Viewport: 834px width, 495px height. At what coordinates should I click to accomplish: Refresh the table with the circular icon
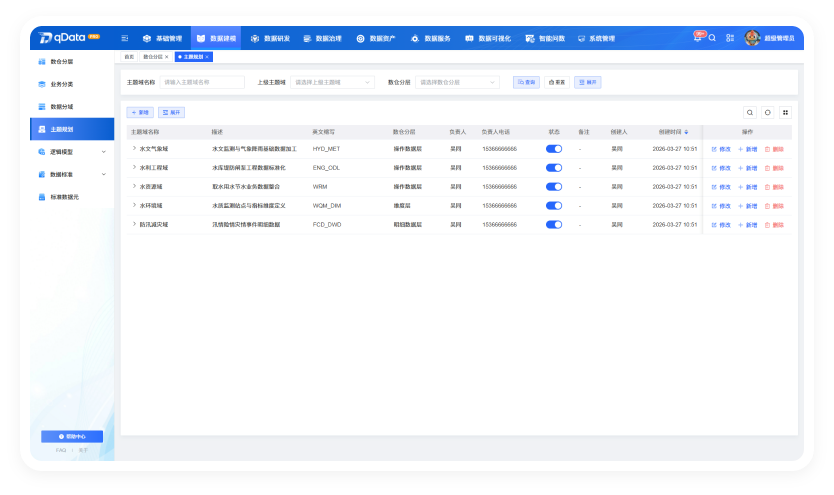click(x=768, y=112)
